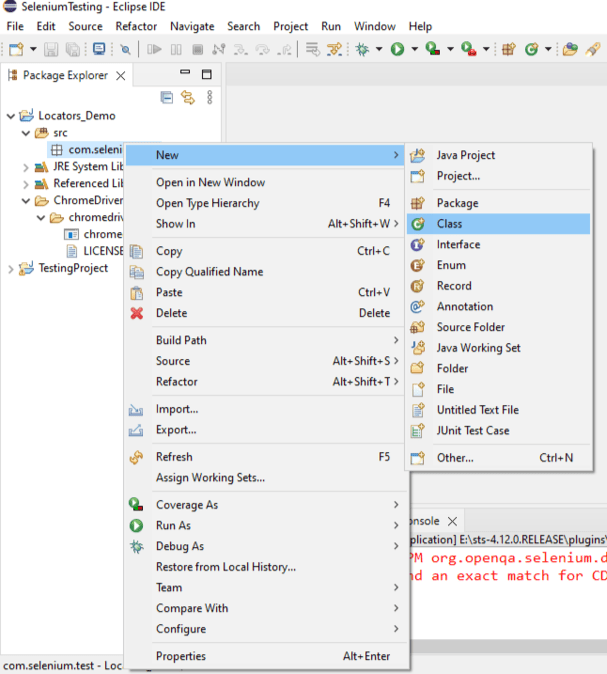Open the Help menu
The image size is (607, 674).
[420, 26]
